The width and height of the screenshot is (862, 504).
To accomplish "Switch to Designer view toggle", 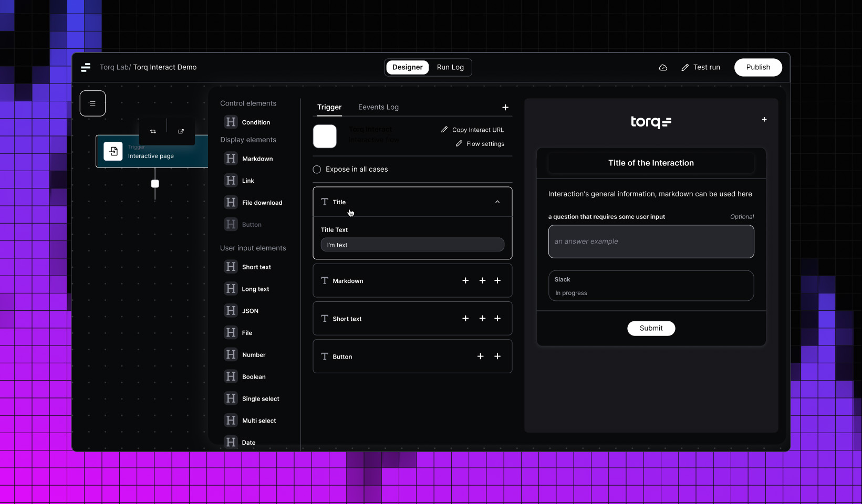I will pos(407,67).
